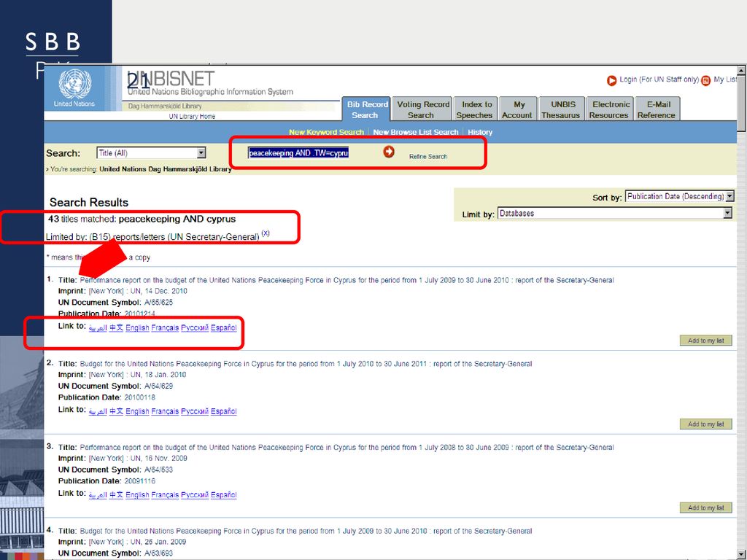Click the imprint date 14 Dec. 2010

[x=166, y=291]
